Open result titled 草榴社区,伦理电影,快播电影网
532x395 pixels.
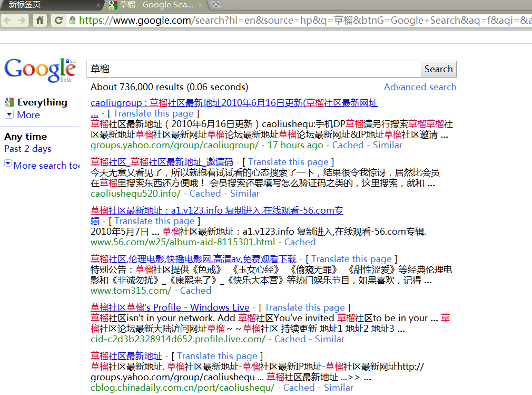coord(193,259)
